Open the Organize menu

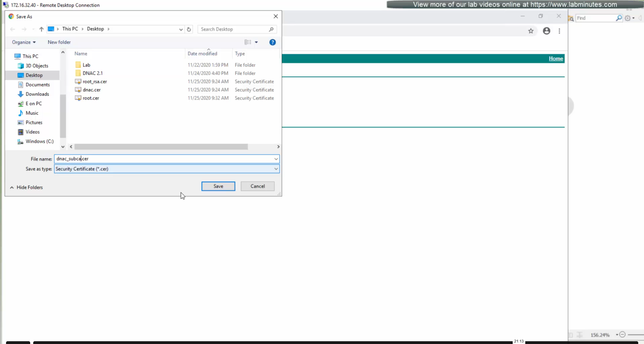click(x=24, y=42)
